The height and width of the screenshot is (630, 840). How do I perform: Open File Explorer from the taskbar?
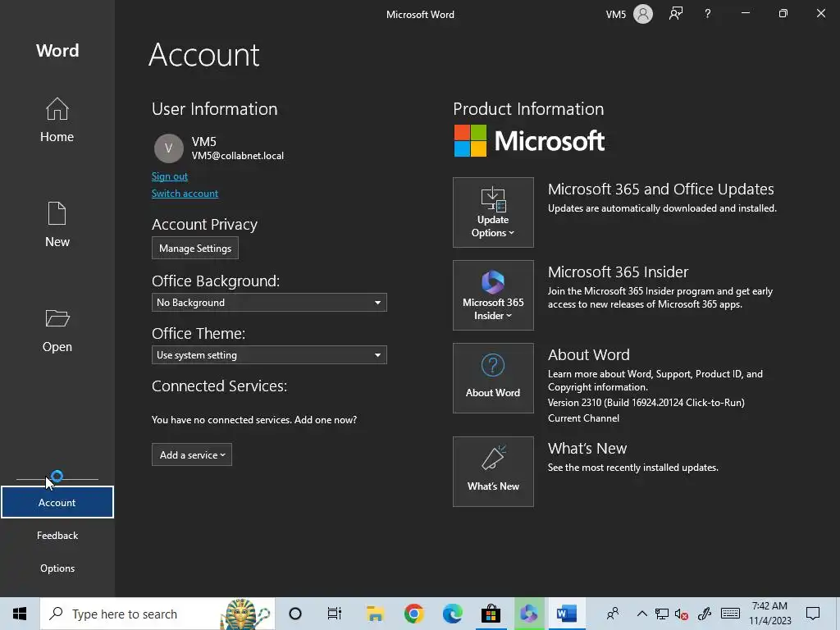point(375,614)
